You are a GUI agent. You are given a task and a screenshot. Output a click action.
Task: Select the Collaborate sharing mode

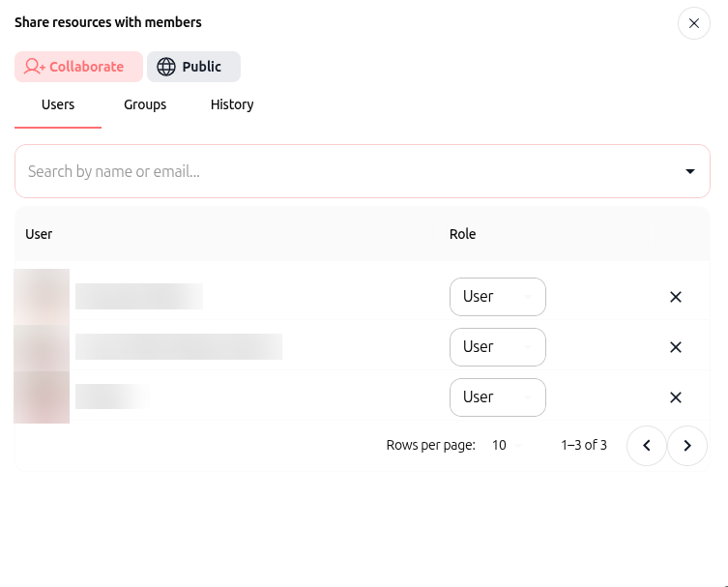click(78, 67)
